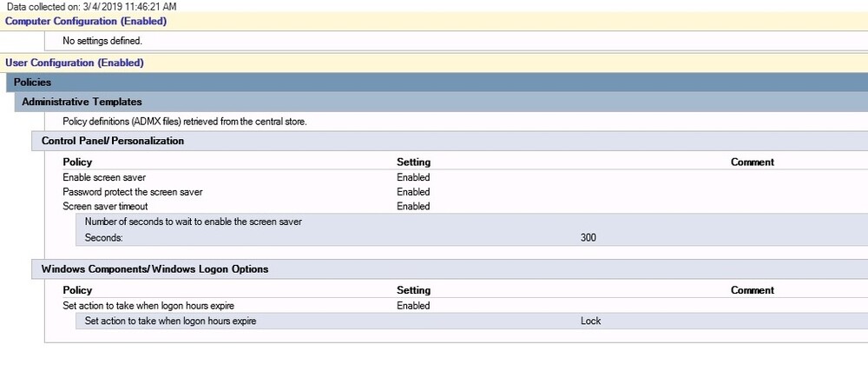Collapse the User Configuration (Enabled) section
The height and width of the screenshot is (371, 868).
75,63
